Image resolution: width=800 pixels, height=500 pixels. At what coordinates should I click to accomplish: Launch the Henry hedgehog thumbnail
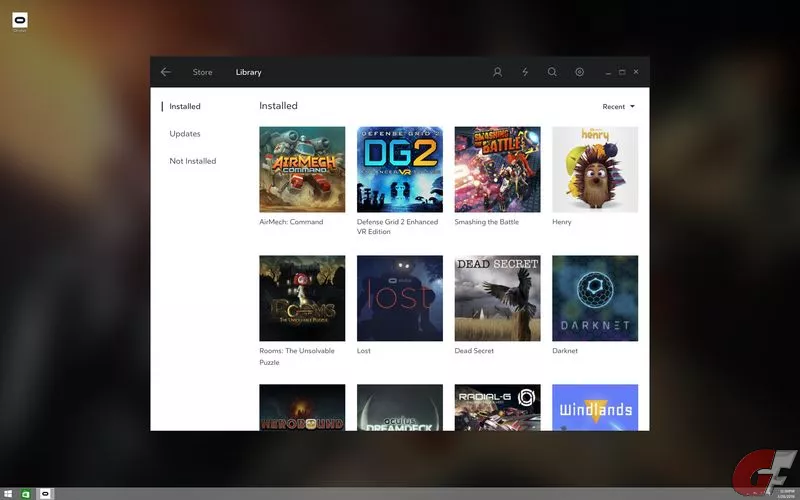pyautogui.click(x=595, y=169)
